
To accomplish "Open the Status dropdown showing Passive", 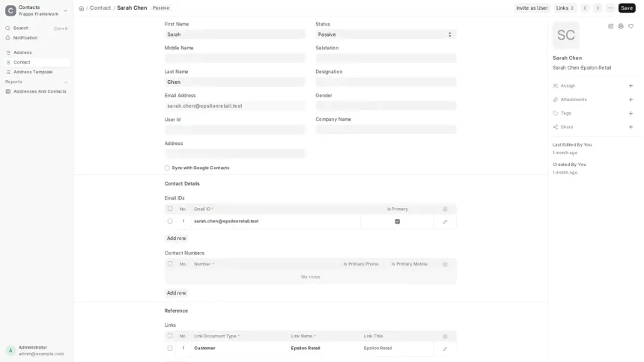I will [x=386, y=34].
